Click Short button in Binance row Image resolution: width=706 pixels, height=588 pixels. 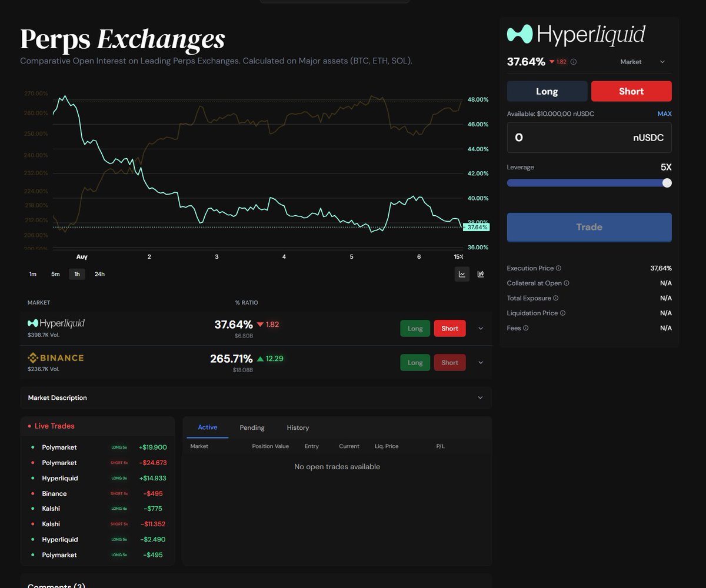[x=450, y=363]
